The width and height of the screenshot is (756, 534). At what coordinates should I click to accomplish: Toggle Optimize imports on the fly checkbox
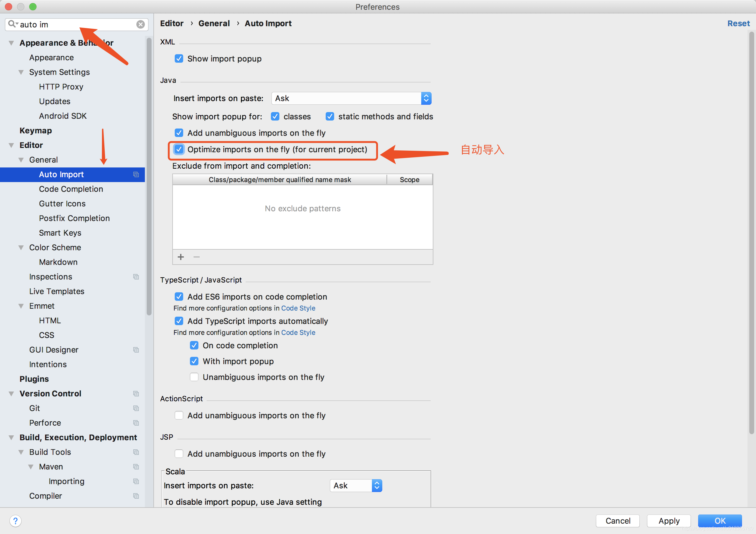[x=179, y=149]
